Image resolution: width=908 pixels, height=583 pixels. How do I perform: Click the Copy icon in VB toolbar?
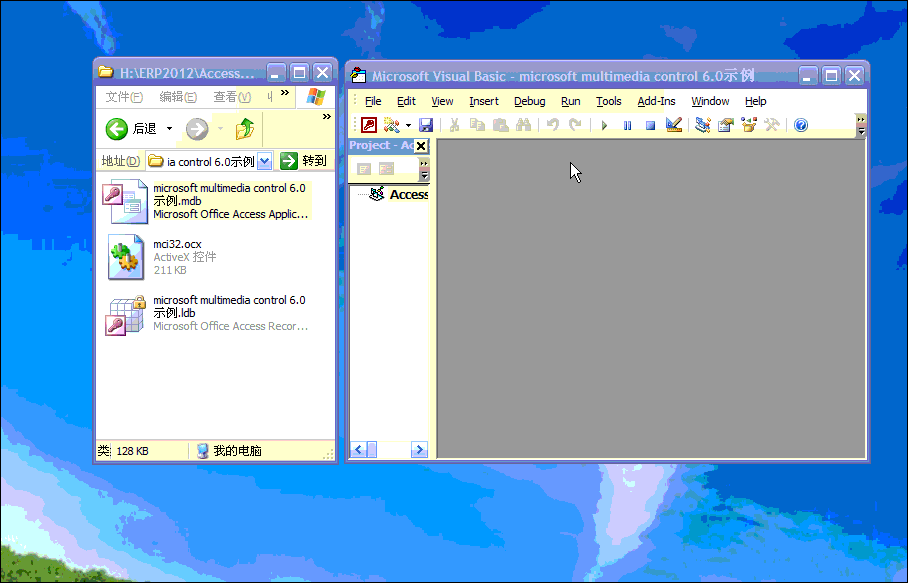click(x=477, y=125)
